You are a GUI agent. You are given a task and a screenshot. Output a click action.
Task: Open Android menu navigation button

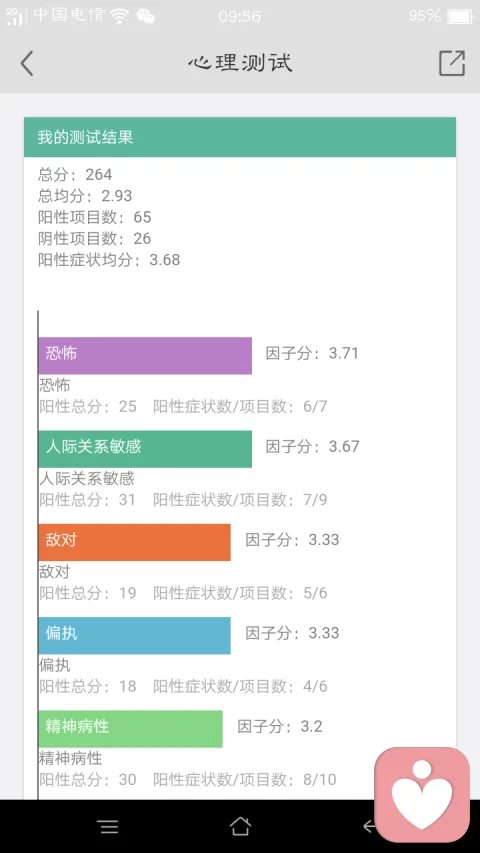pos(109,827)
